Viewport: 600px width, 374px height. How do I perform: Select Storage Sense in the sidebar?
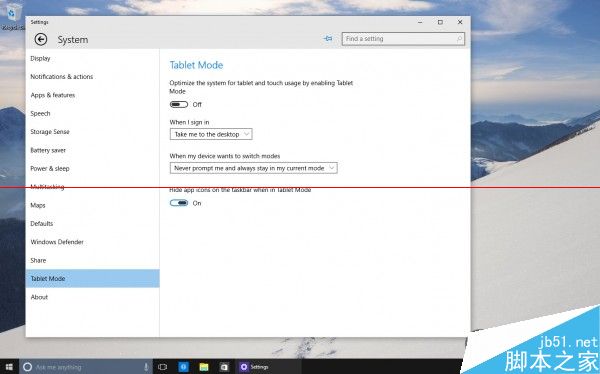[x=50, y=132]
